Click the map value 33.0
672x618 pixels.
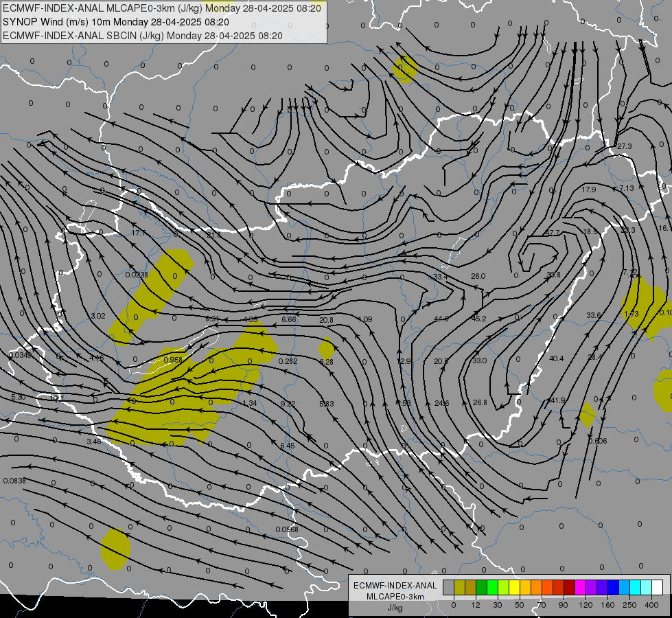(x=480, y=360)
